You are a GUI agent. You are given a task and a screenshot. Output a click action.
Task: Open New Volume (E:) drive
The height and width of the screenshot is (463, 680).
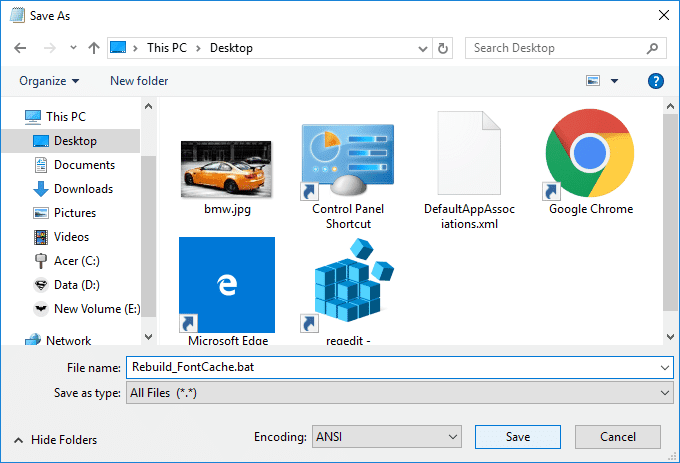click(x=87, y=309)
